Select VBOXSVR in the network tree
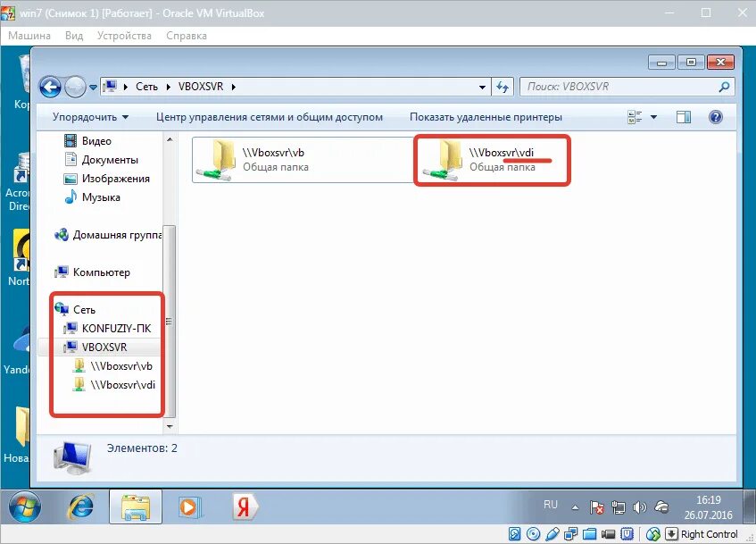 (96, 347)
